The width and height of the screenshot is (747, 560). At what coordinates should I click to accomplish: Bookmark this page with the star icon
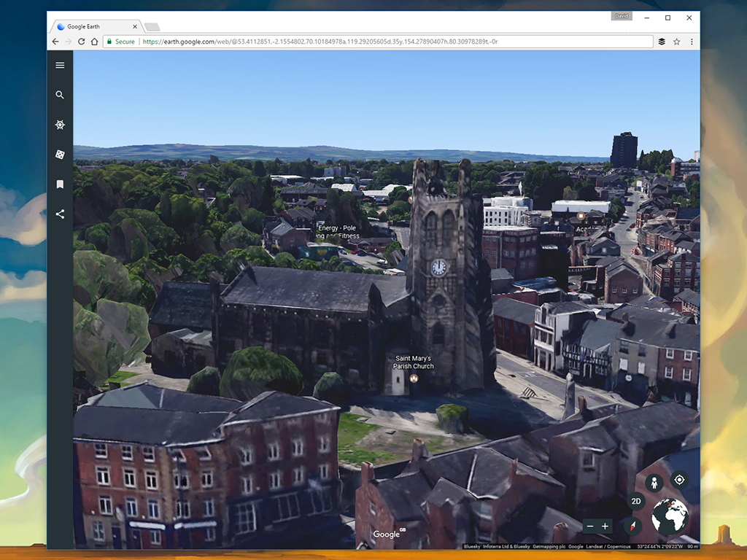tap(676, 42)
